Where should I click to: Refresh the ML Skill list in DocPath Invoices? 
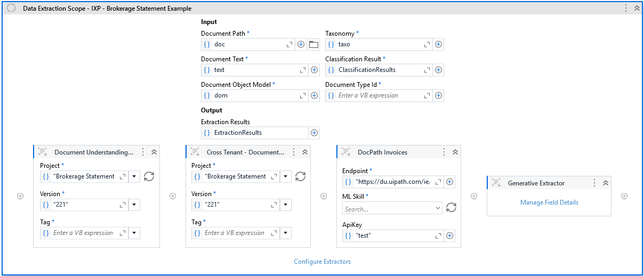point(451,208)
